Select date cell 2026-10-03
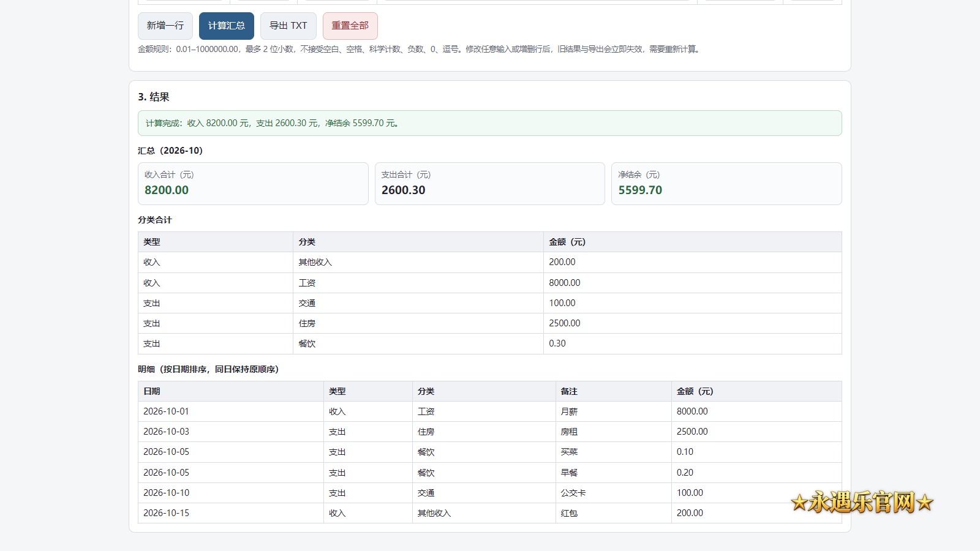The width and height of the screenshot is (980, 551). pyautogui.click(x=231, y=432)
